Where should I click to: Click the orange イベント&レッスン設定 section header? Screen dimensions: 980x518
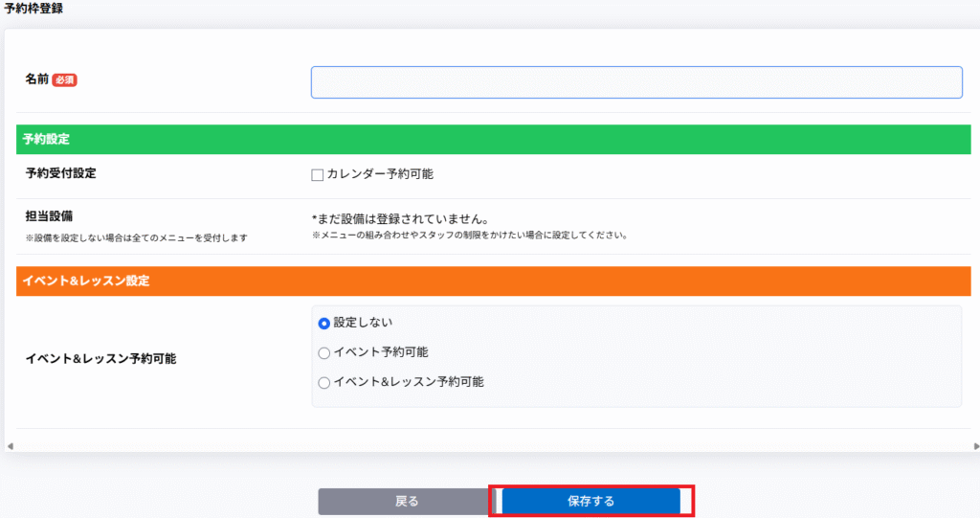click(493, 282)
